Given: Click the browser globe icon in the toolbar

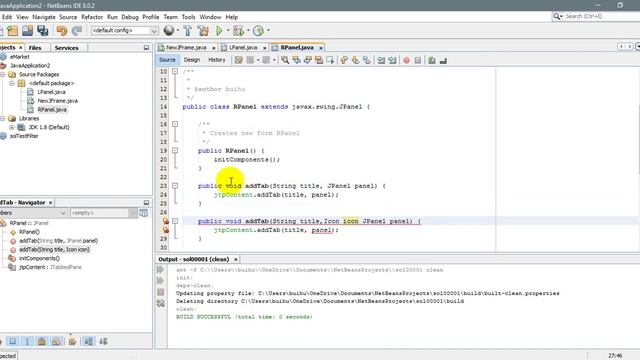Looking at the screenshot, I should pos(169,30).
